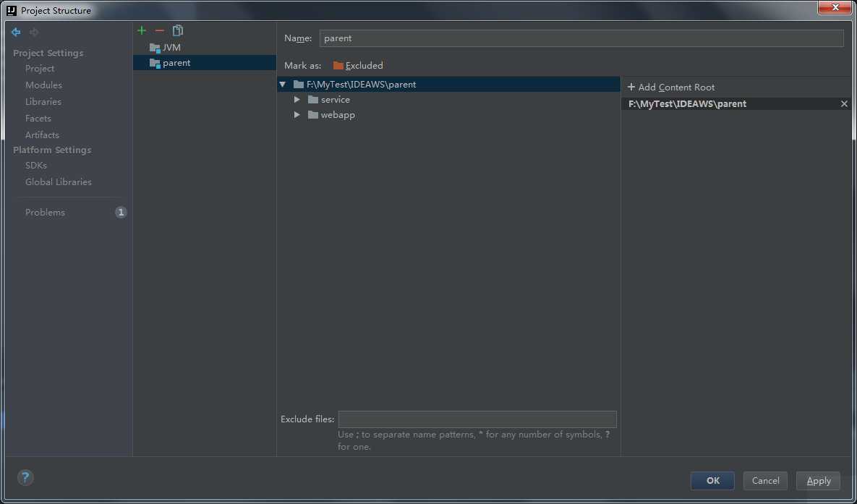Click the IntelliJ logo in title bar
Screen dimensions: 857x504
(12, 10)
